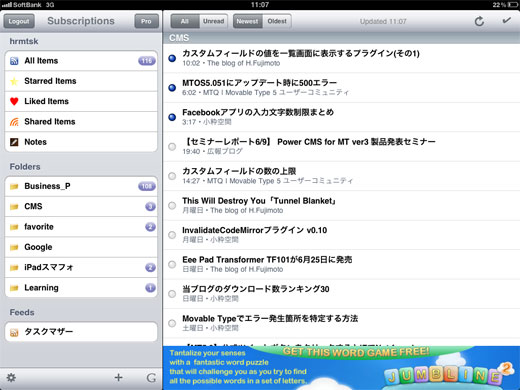The image size is (520, 390).
Task: Click the iPadスマフォ unread count badge
Action: point(150,267)
